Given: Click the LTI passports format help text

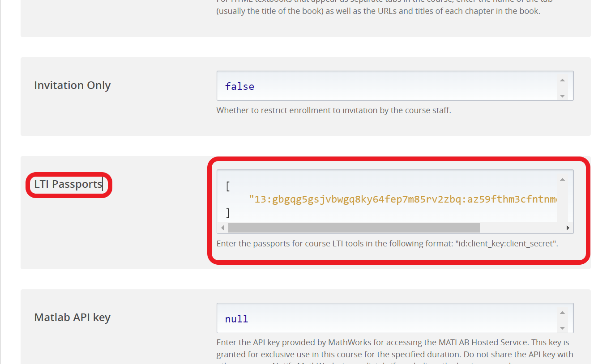Looking at the screenshot, I should tap(387, 244).
